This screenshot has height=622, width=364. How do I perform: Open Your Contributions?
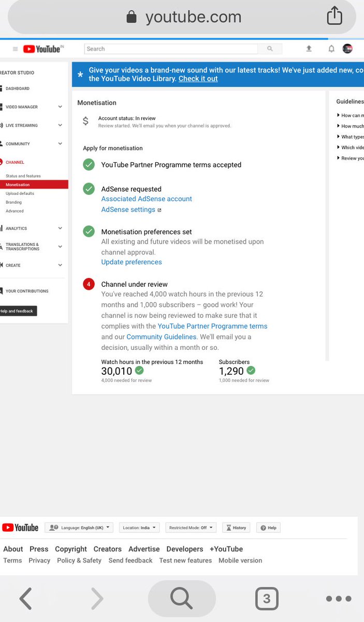27,291
